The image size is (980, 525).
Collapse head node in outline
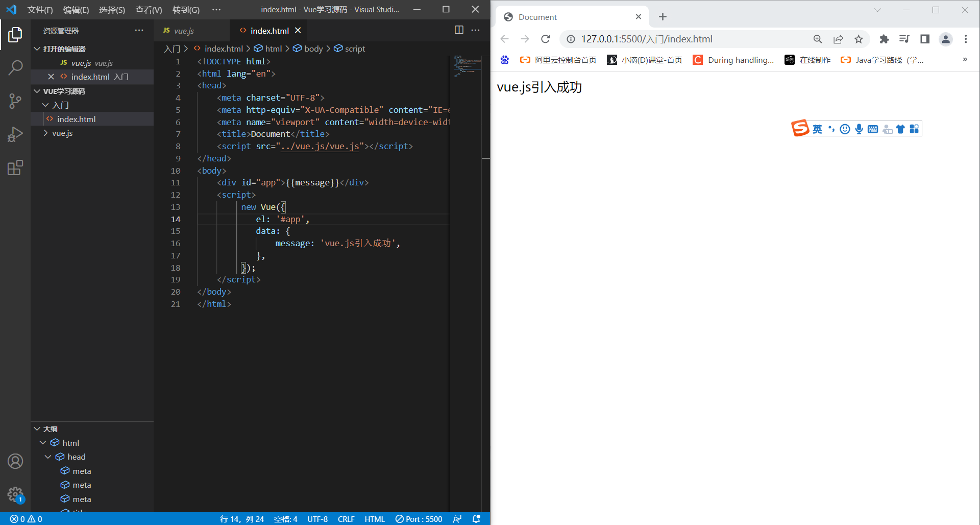point(48,457)
